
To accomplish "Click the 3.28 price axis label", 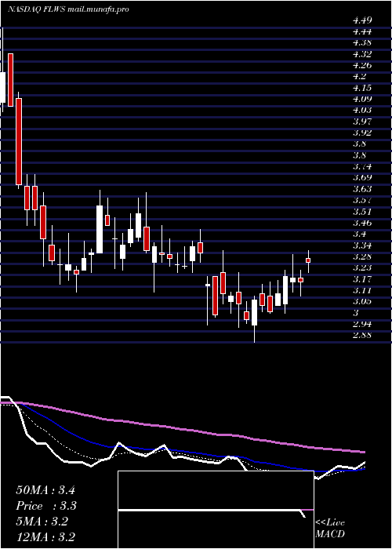I will [x=362, y=256].
